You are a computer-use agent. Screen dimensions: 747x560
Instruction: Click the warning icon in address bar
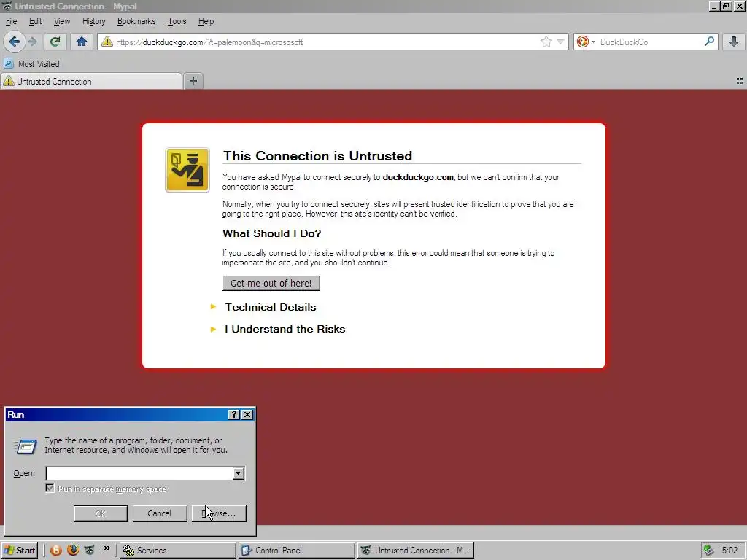pyautogui.click(x=107, y=42)
